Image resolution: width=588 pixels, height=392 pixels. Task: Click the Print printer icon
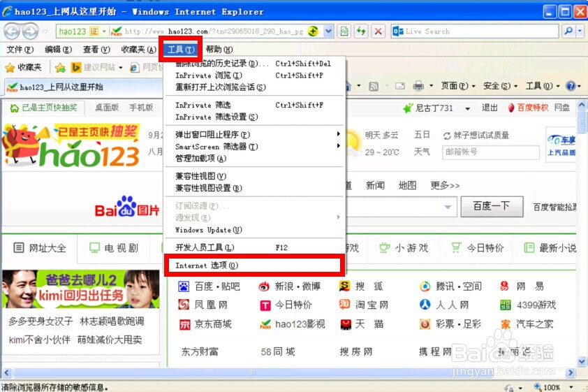[x=418, y=86]
